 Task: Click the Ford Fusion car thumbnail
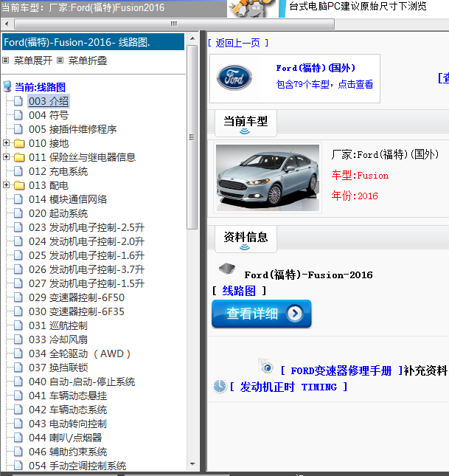pyautogui.click(x=268, y=178)
